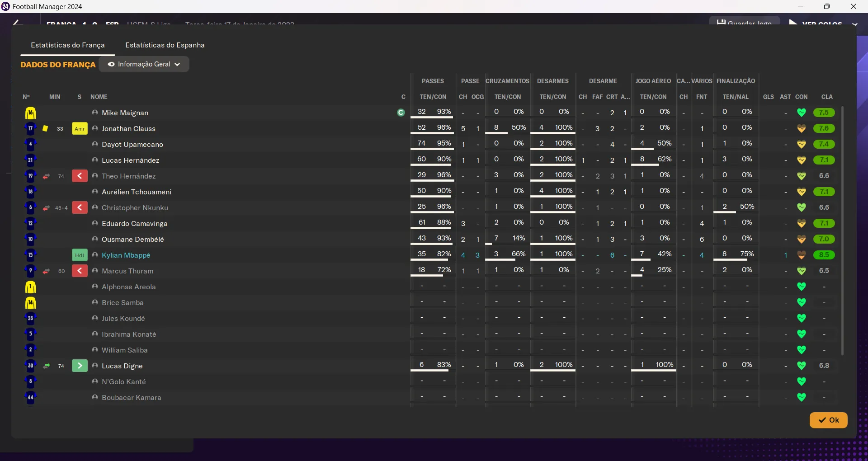Sort by the CON condition column header
Image resolution: width=868 pixels, height=461 pixels.
[x=802, y=97]
